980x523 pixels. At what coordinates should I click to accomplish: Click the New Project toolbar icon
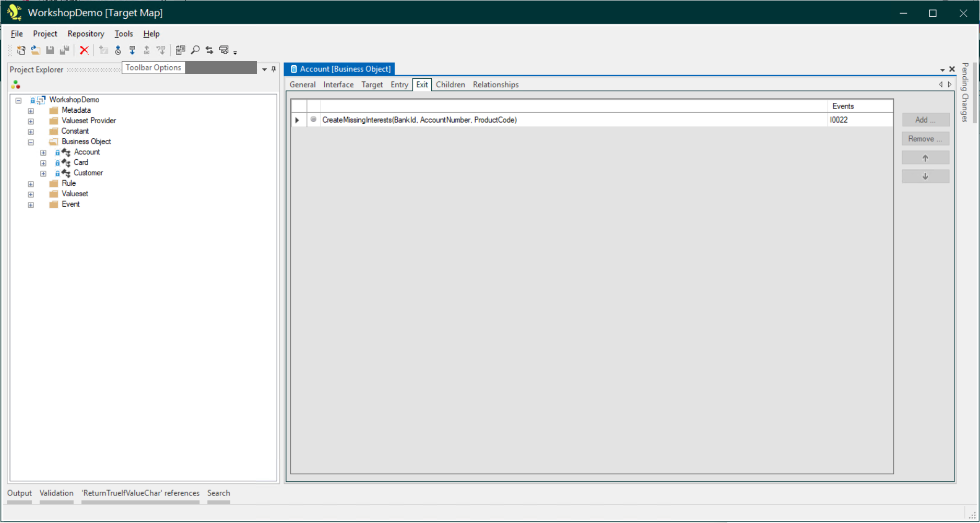(21, 50)
